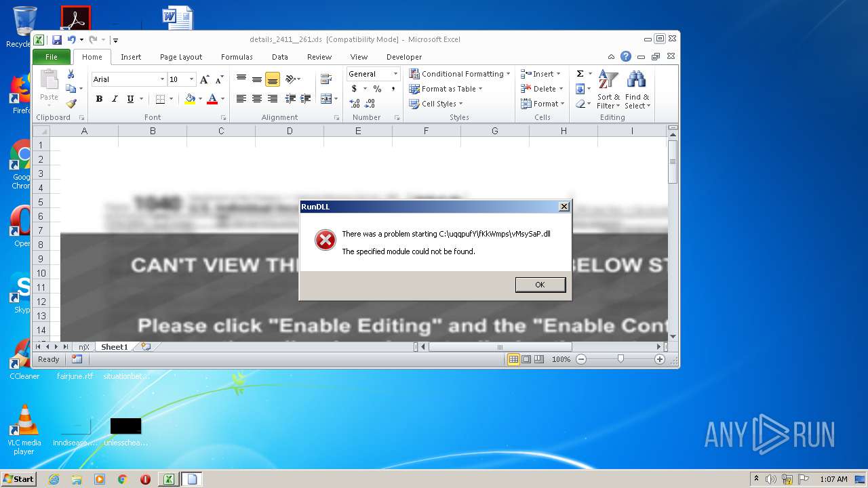Click the AutoSum sigma icon
868x488 pixels.
click(x=580, y=74)
